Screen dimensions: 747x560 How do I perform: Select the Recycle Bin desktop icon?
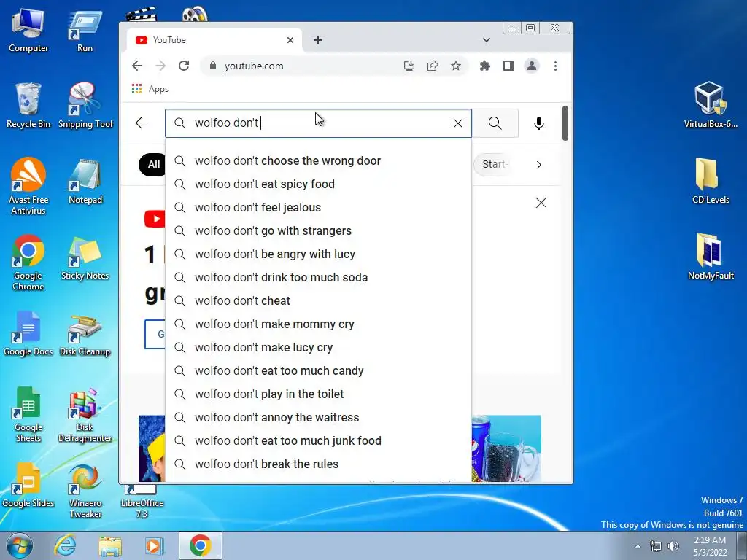click(28, 106)
